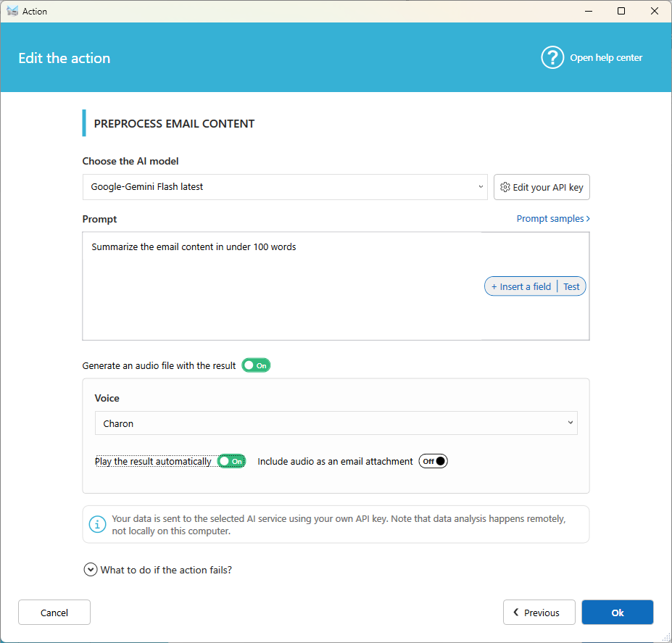
Task: Confirm with the Ok button
Action: pyautogui.click(x=617, y=612)
